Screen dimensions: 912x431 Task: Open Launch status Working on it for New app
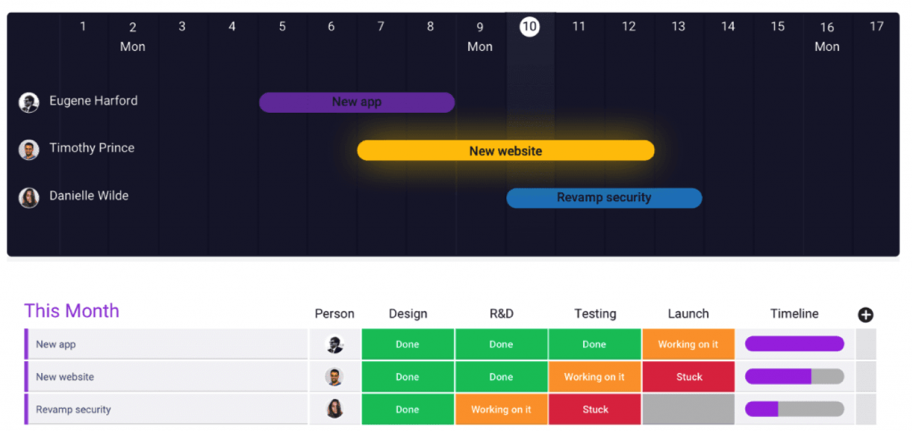tap(688, 344)
